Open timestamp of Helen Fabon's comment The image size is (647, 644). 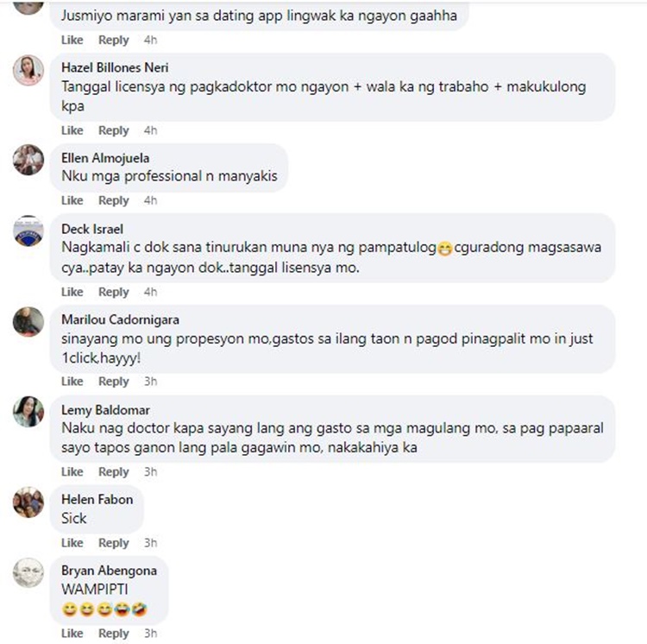coord(151,543)
